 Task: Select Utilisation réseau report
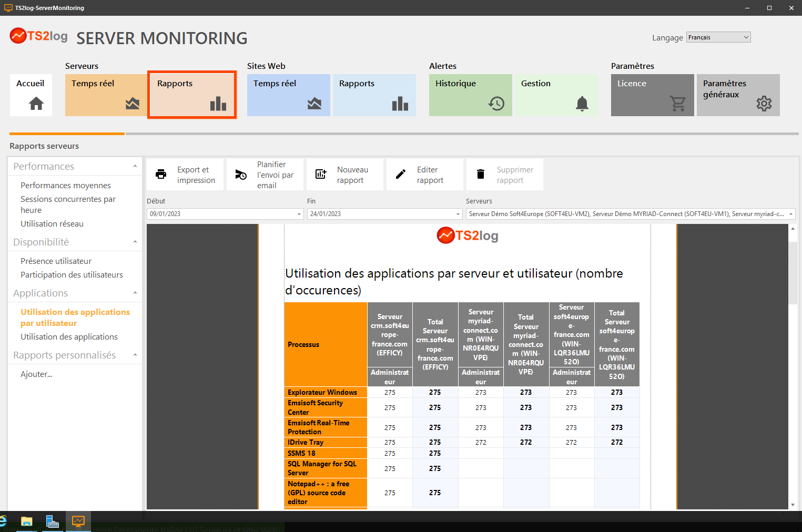point(52,224)
